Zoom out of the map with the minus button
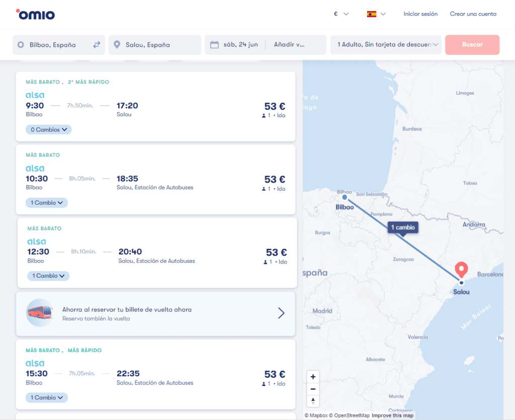The height and width of the screenshot is (420, 515). click(313, 389)
